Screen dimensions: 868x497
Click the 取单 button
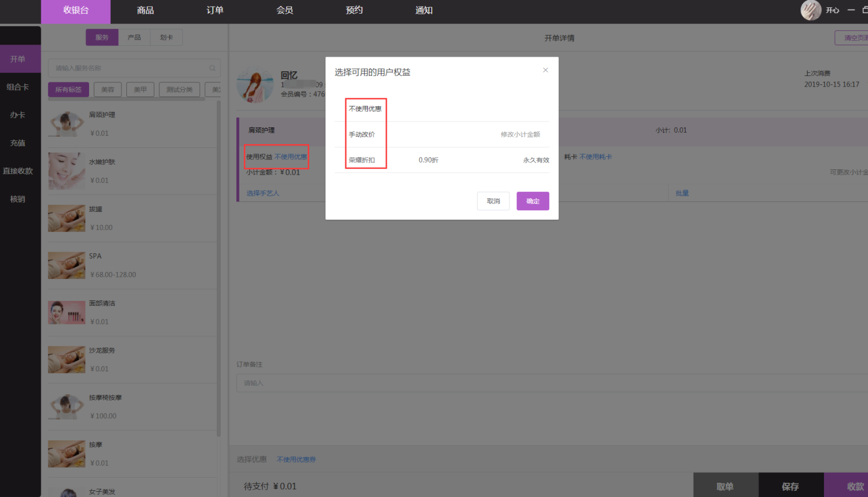[725, 485]
